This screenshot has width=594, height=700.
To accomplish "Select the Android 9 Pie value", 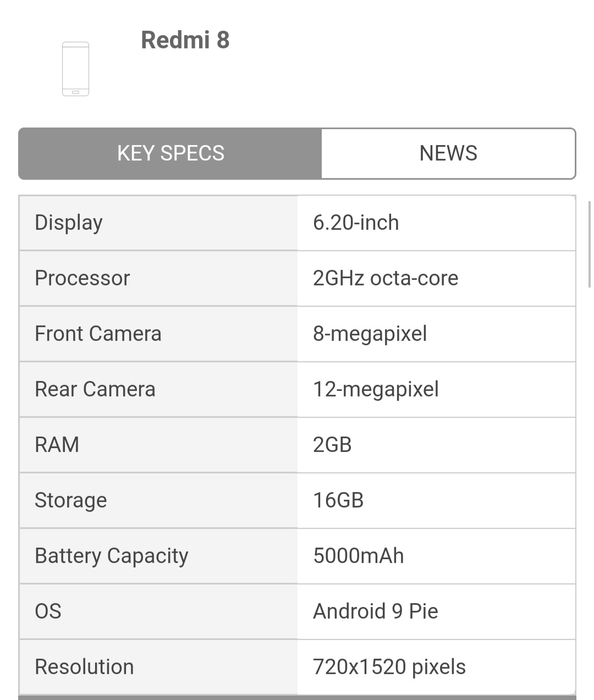I will [x=376, y=611].
